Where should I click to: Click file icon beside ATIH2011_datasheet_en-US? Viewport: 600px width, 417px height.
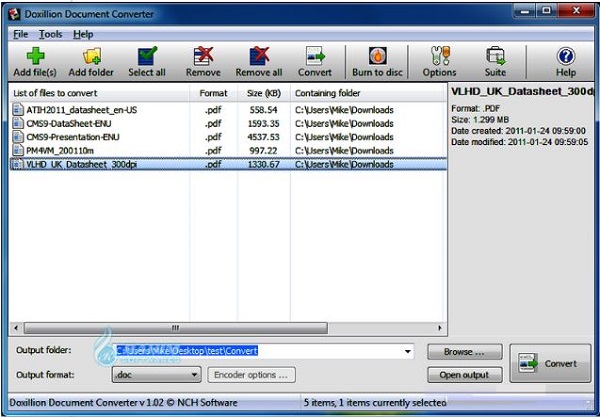[x=18, y=110]
